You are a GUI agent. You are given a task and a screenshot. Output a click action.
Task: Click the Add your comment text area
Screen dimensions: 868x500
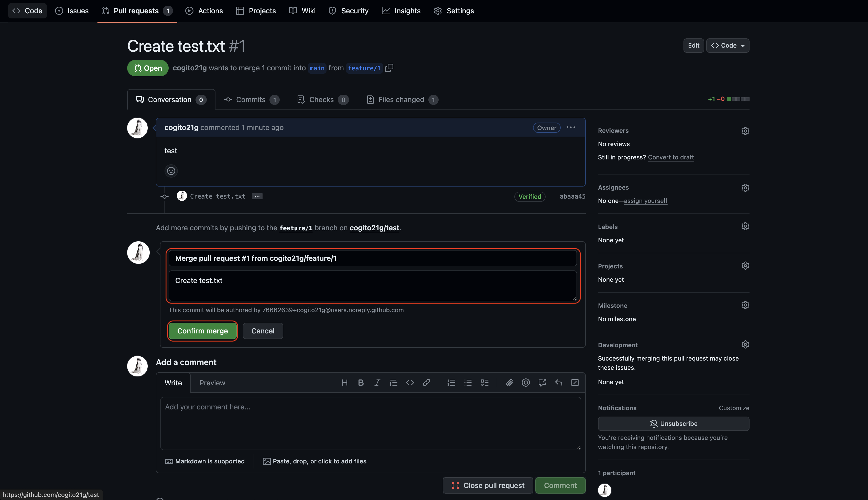371,423
